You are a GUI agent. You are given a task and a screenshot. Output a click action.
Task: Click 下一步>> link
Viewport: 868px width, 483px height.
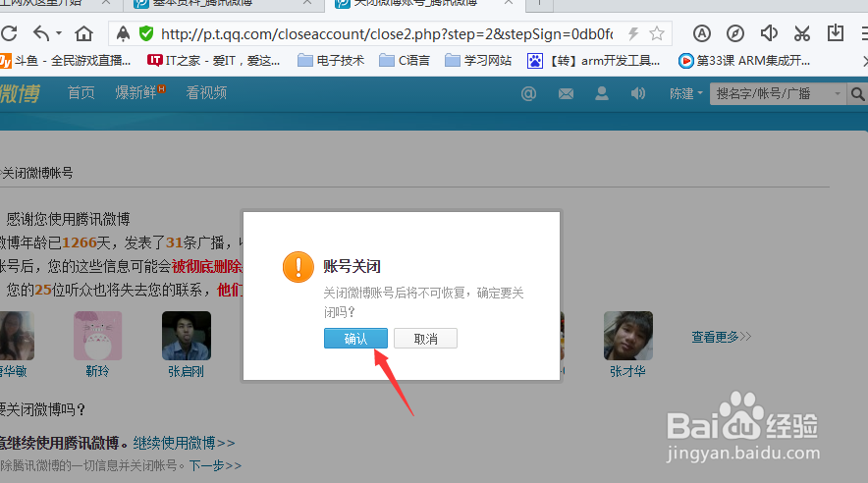215,466
